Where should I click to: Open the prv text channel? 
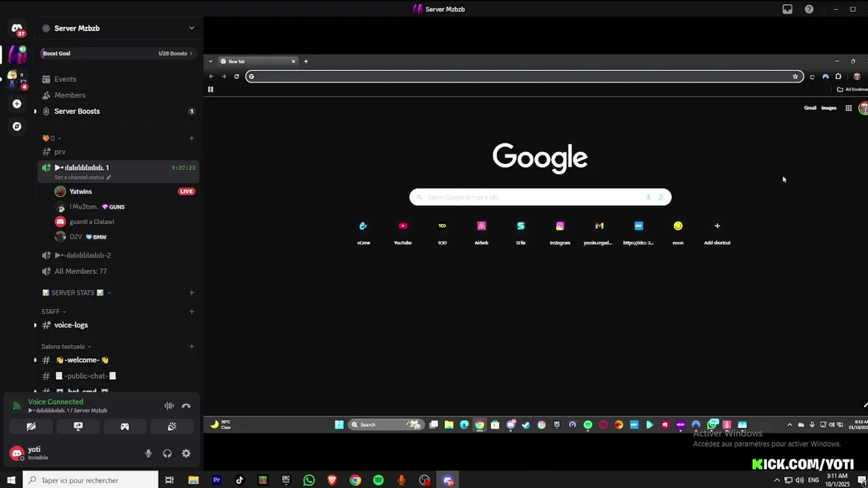point(119,152)
